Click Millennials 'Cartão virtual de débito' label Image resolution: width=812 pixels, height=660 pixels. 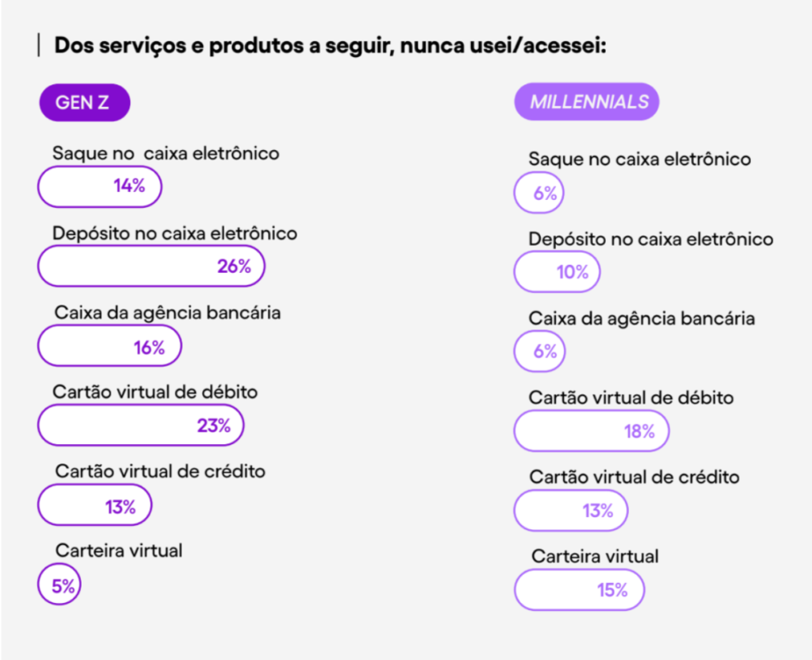[631, 397]
